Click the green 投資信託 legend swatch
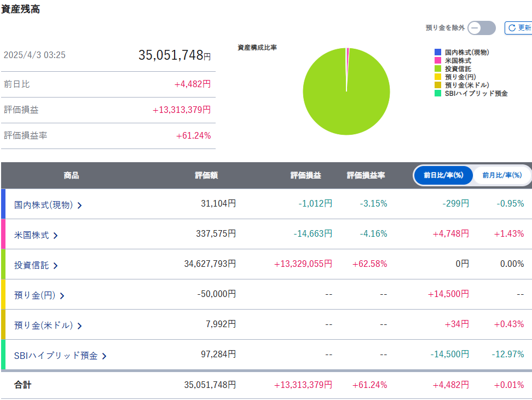 click(x=438, y=69)
